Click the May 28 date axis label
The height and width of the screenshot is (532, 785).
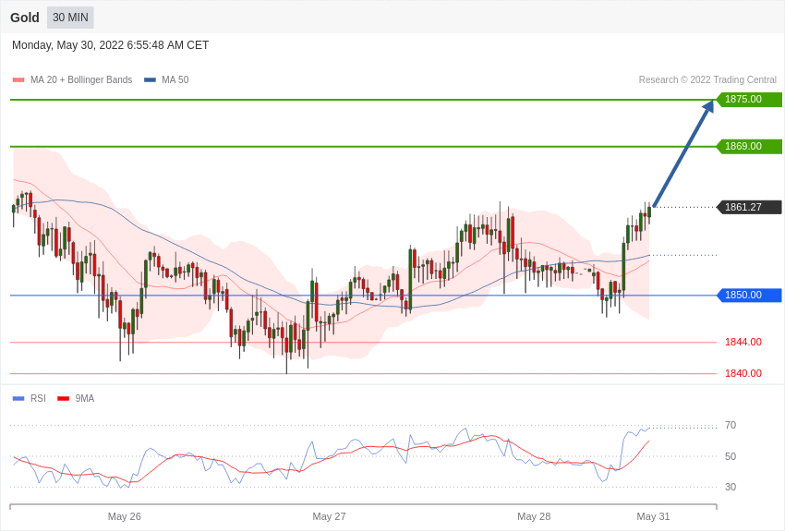click(534, 516)
